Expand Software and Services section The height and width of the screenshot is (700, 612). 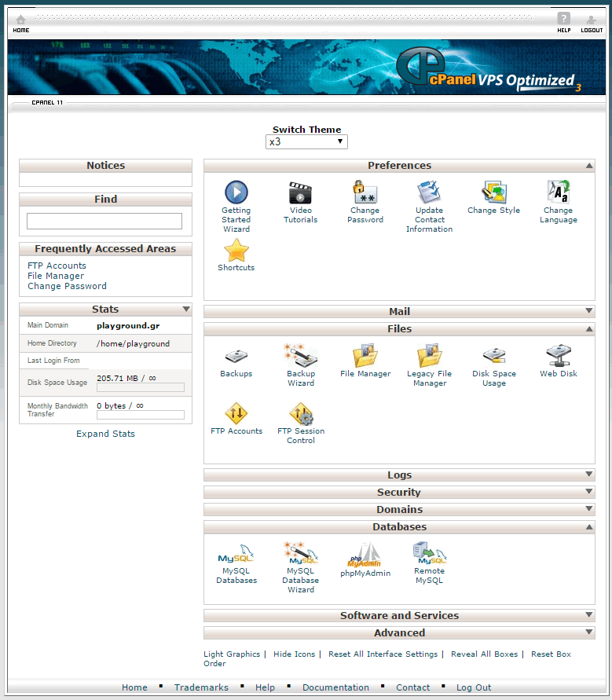pos(589,614)
